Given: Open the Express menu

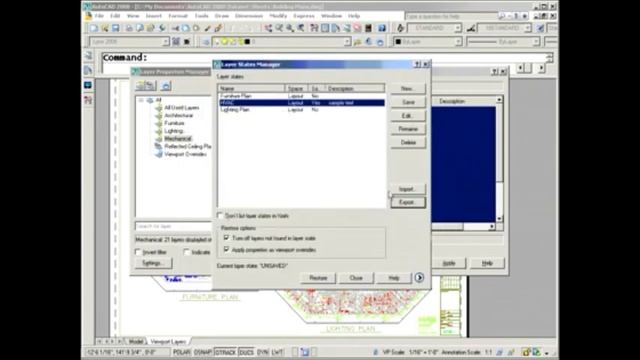Looking at the screenshot, I should [304, 16].
